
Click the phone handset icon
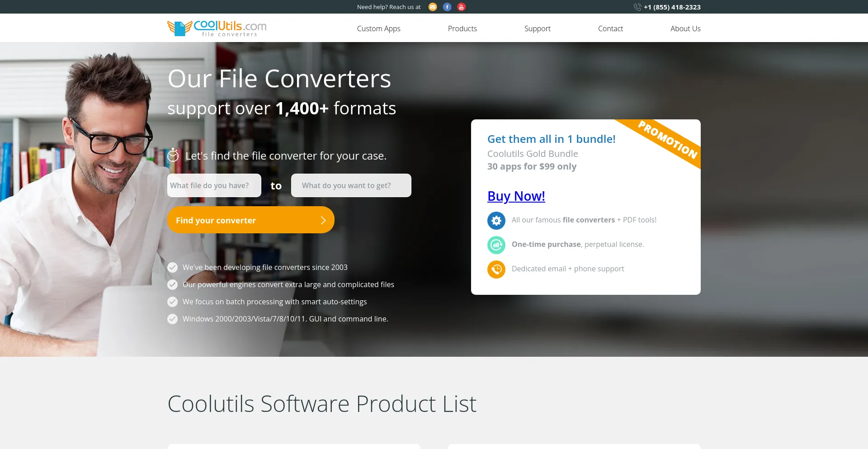point(637,7)
